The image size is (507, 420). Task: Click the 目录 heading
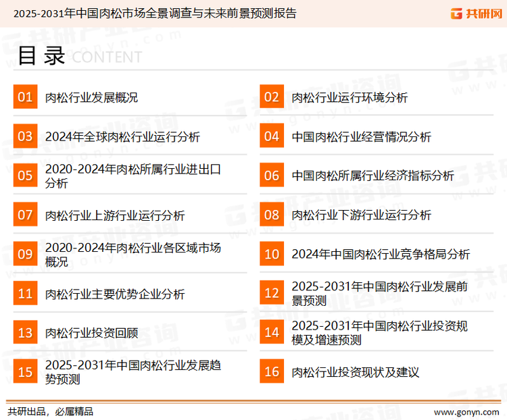pos(41,56)
